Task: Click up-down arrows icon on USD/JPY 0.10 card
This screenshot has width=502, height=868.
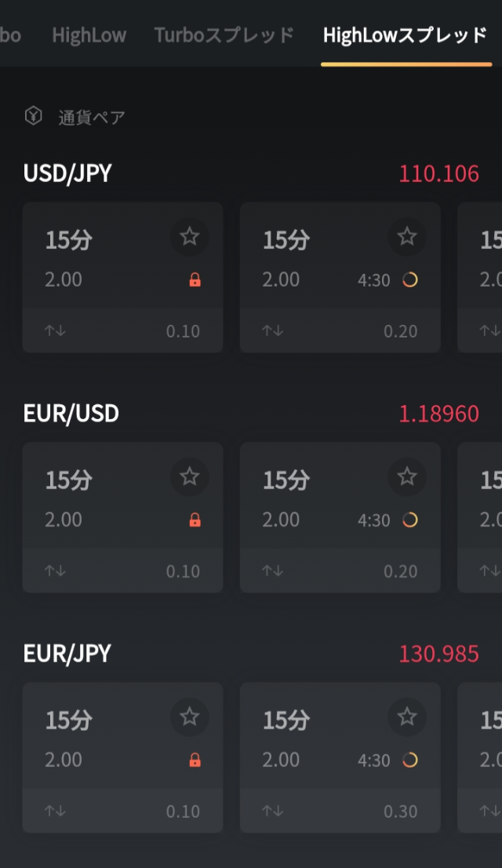Action: click(56, 330)
